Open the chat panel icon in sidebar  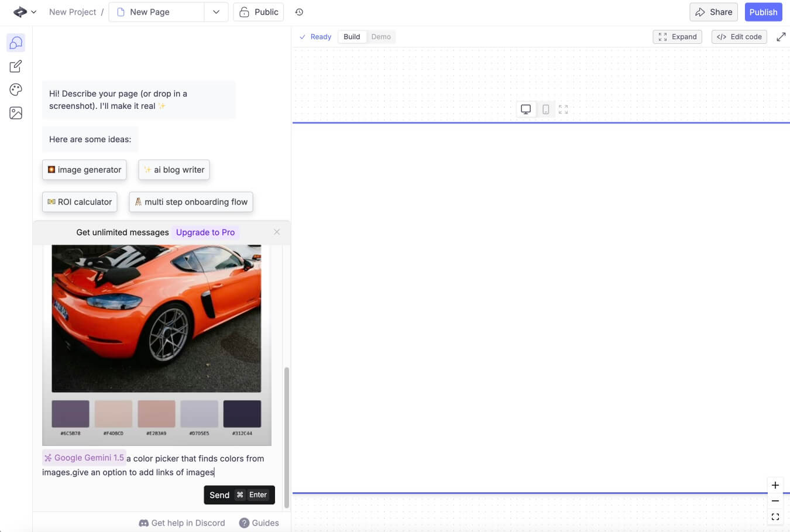coord(16,43)
